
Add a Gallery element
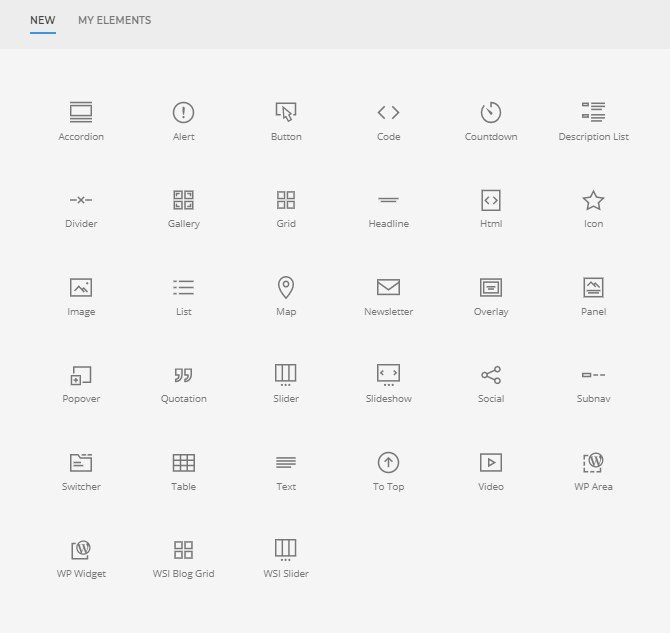[183, 209]
